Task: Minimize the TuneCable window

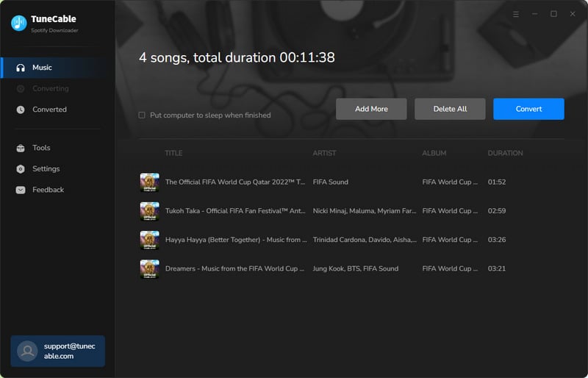Action: pos(535,14)
